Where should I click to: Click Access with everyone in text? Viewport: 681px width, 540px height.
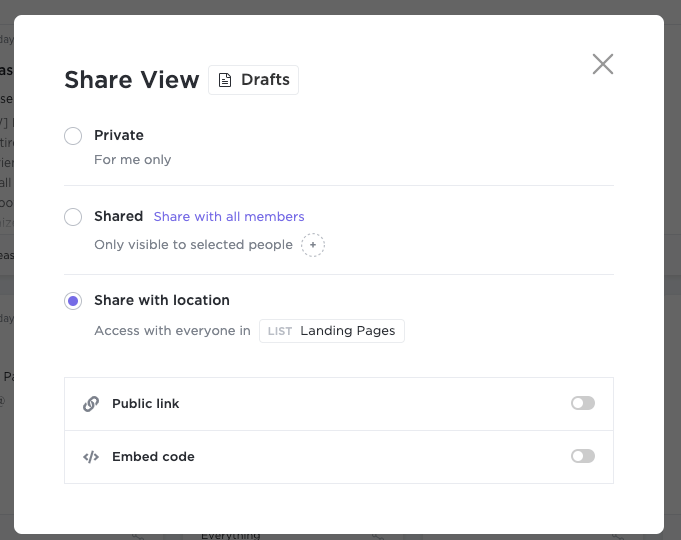coord(172,331)
